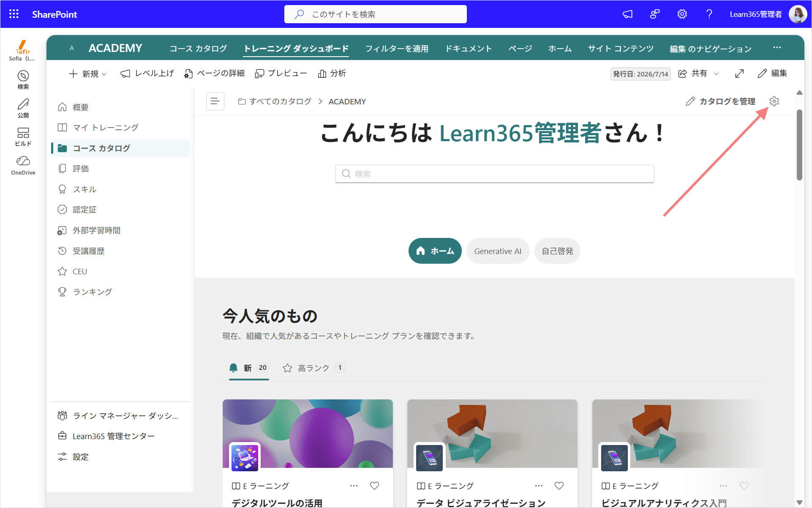This screenshot has height=508, width=812.
Task: Open more options for デジタルツールの活用 card
Action: (354, 486)
